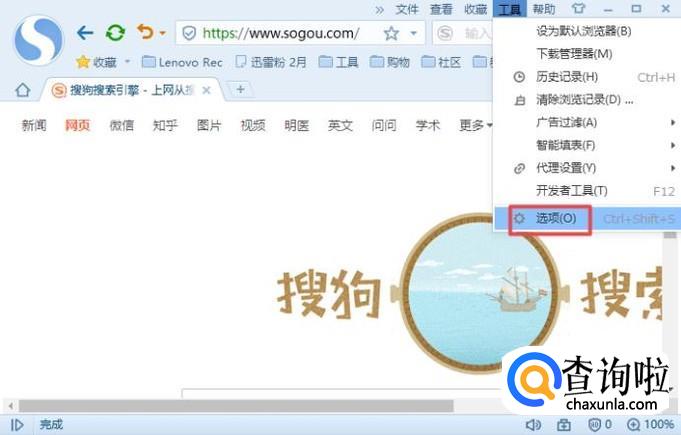Click the 学术 link
This screenshot has height=435, width=681.
428,125
